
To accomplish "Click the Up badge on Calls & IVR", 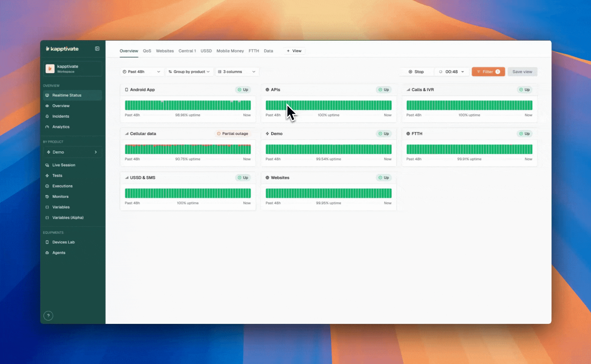I will click(525, 90).
